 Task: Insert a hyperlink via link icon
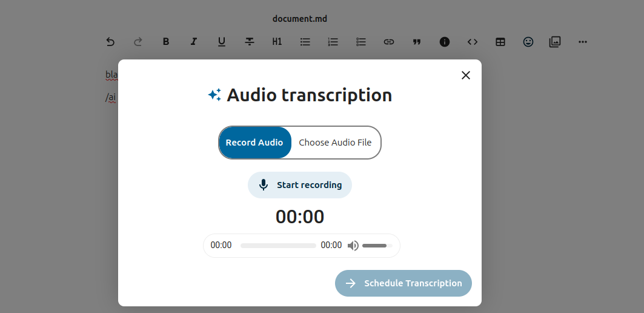(x=389, y=42)
